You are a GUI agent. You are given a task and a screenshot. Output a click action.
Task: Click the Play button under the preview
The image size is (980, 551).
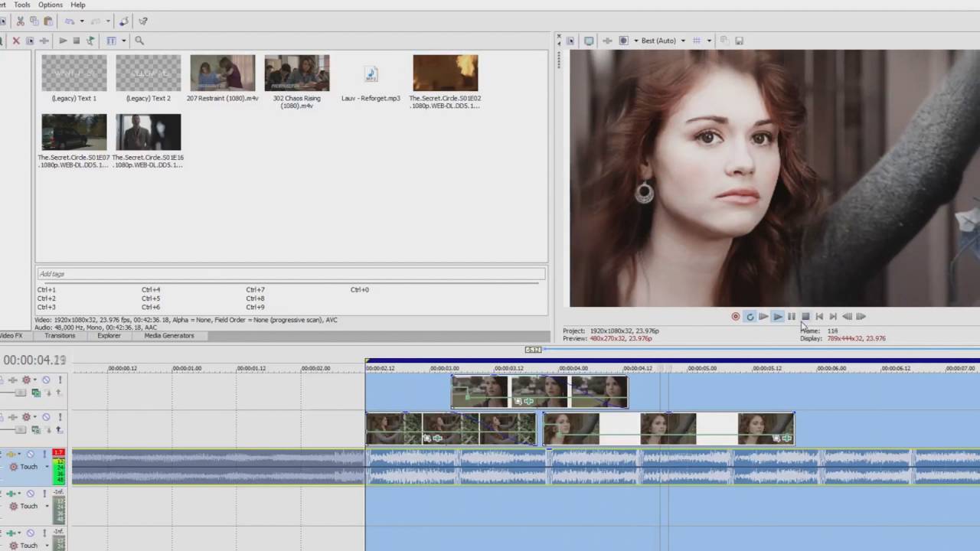pos(777,316)
